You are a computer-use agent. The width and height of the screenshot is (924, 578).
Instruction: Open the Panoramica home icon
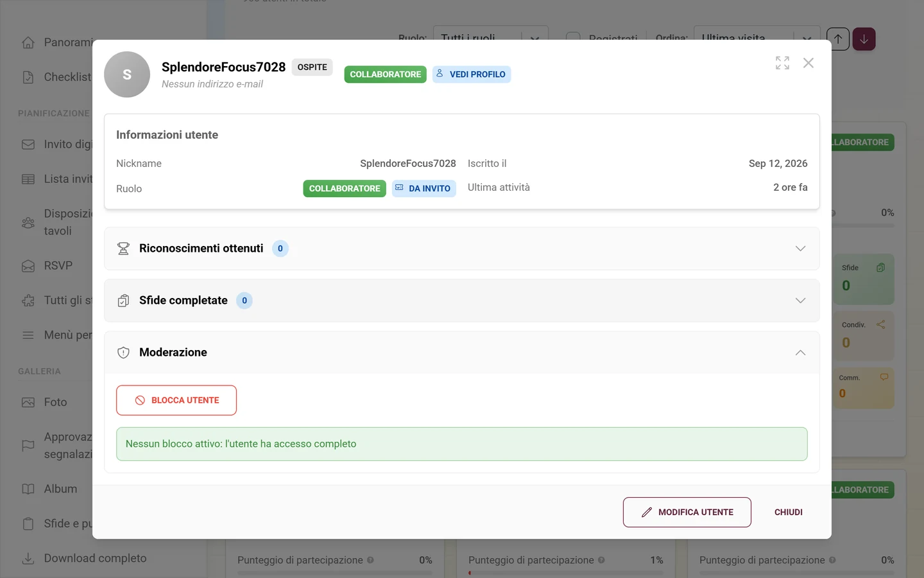pyautogui.click(x=28, y=42)
